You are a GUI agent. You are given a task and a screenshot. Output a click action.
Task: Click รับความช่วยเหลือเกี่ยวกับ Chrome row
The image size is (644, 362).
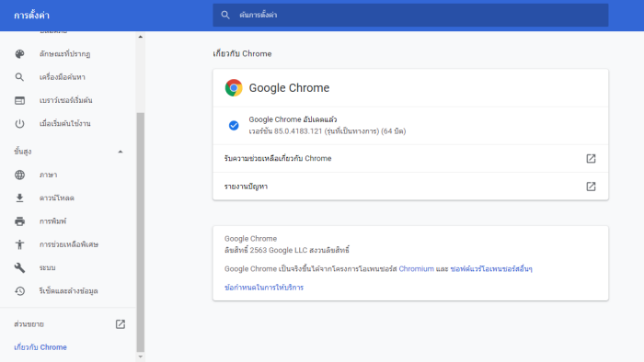[x=410, y=159]
